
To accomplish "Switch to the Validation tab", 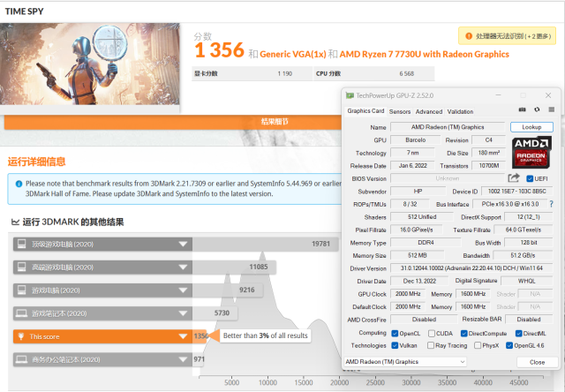I will [x=460, y=112].
